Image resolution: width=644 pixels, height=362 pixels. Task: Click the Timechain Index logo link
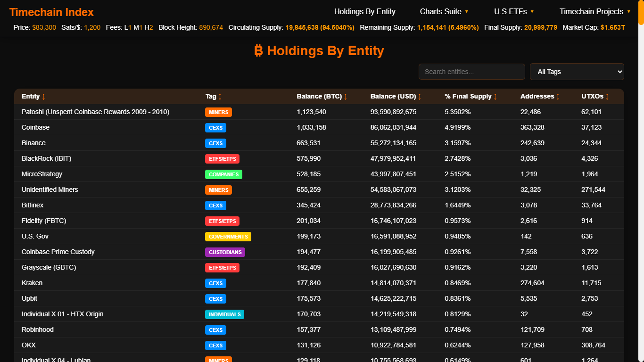point(51,12)
